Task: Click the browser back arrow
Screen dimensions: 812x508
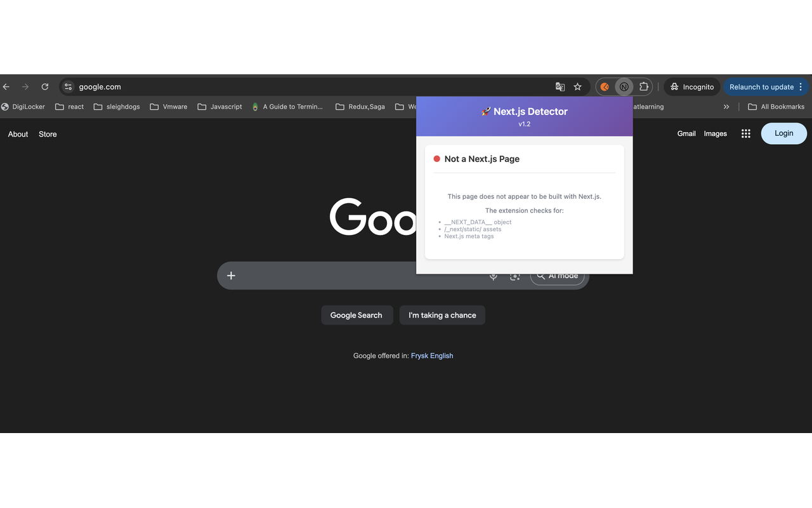Action: click(6, 87)
